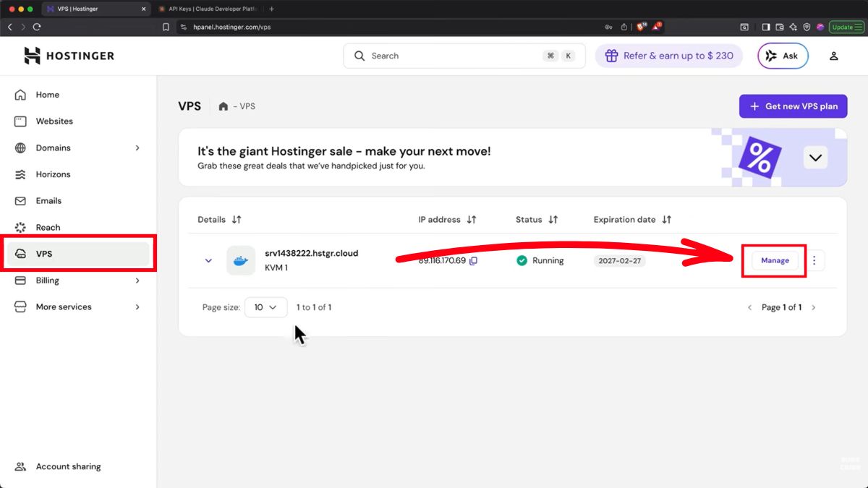Image resolution: width=868 pixels, height=488 pixels.
Task: Open the Ask AI assistant
Action: pos(783,56)
